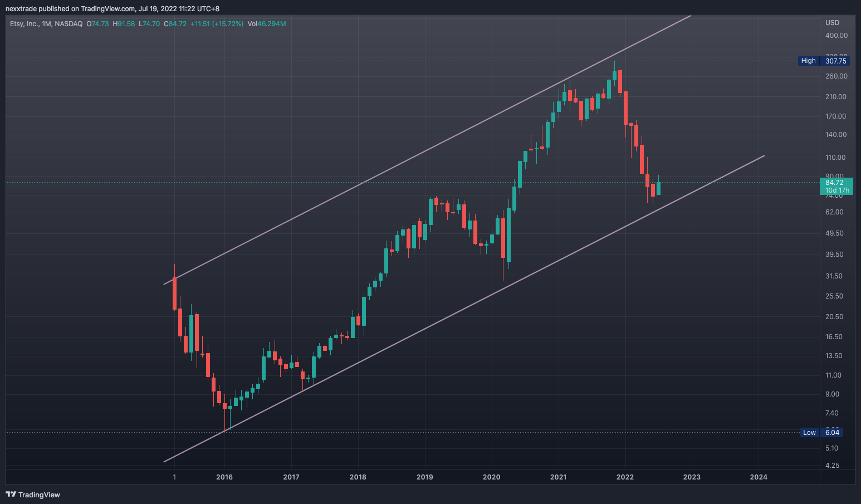Click 39.50 on the price axis
Viewport: 861px width, 504px height.
(x=834, y=254)
